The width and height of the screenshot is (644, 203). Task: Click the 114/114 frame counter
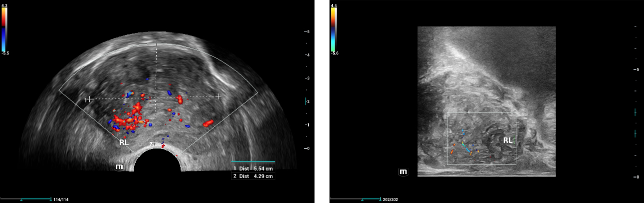pyautogui.click(x=61, y=200)
